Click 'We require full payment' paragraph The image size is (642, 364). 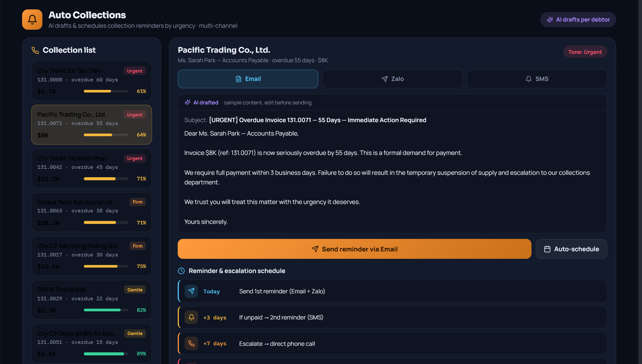coord(387,177)
